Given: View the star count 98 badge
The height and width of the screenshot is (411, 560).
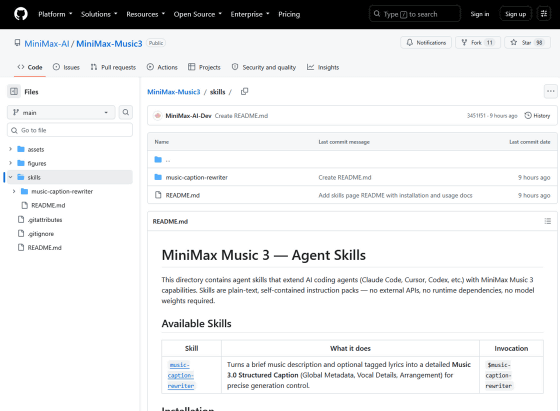Looking at the screenshot, I should pos(539,42).
